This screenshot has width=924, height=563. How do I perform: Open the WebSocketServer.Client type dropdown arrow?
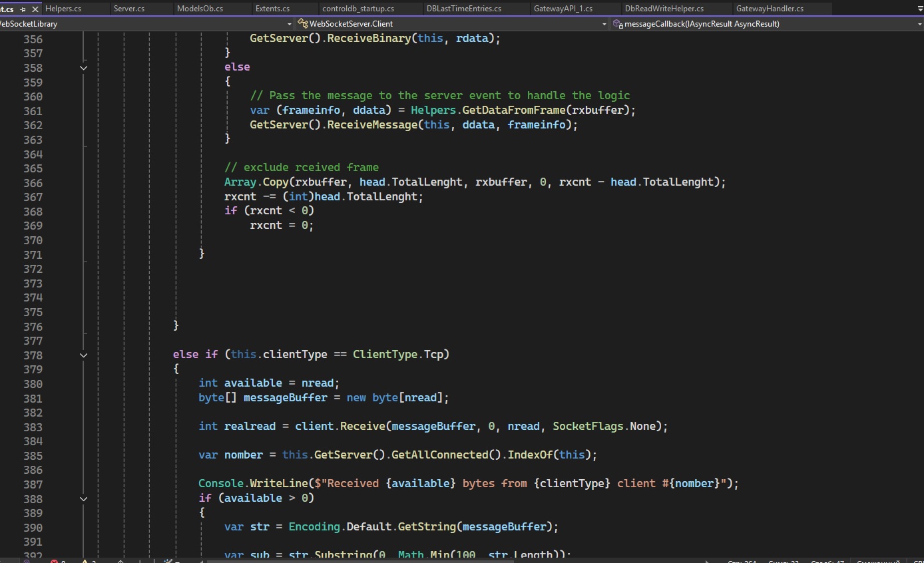(604, 24)
